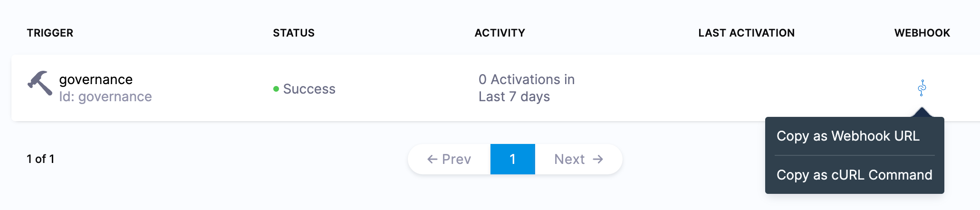The image size is (980, 210).
Task: Click the TRIGGER column header
Action: click(x=50, y=33)
